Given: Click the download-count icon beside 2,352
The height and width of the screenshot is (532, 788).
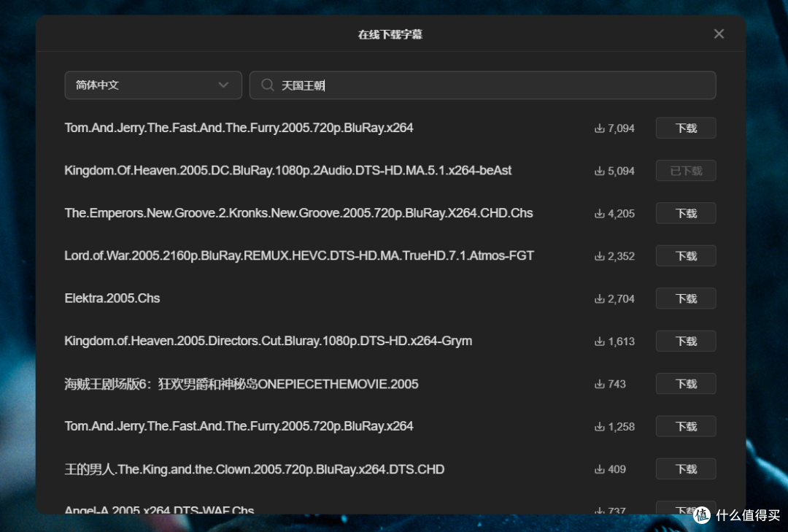Looking at the screenshot, I should [x=599, y=256].
